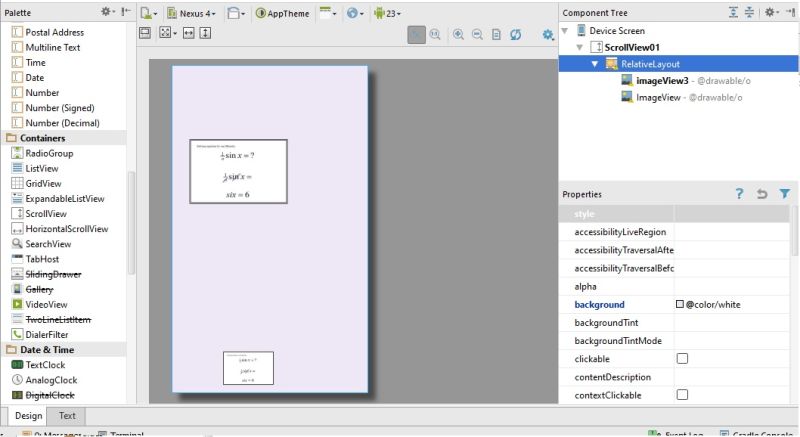
Task: Toggle layout width fill icon
Action: pyautogui.click(x=189, y=33)
